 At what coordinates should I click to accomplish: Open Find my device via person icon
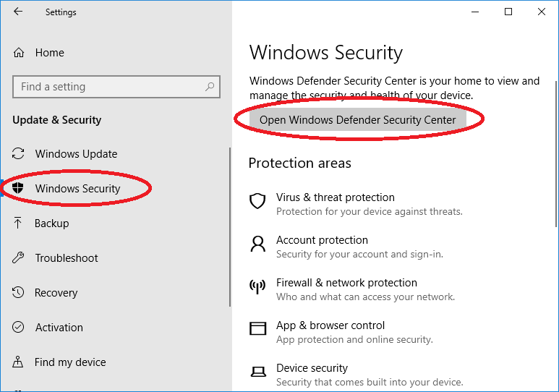click(x=18, y=362)
